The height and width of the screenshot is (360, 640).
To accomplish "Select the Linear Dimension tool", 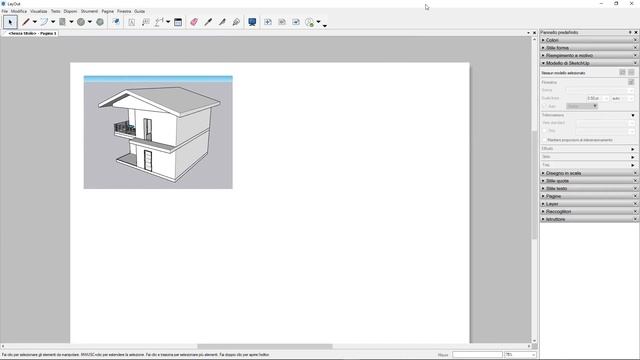I will tap(159, 22).
